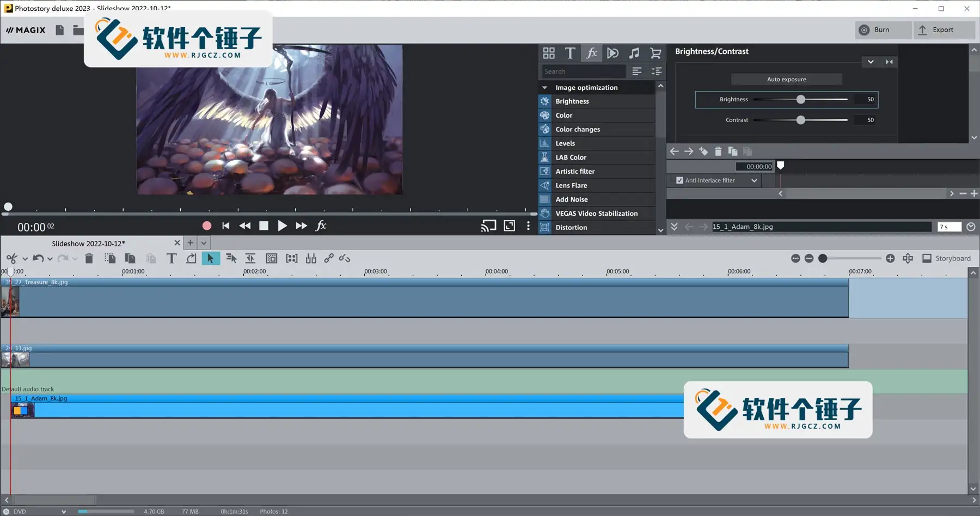
Task: Open the Brightness/Contrast preset dropdown chevron
Action: pyautogui.click(x=871, y=62)
